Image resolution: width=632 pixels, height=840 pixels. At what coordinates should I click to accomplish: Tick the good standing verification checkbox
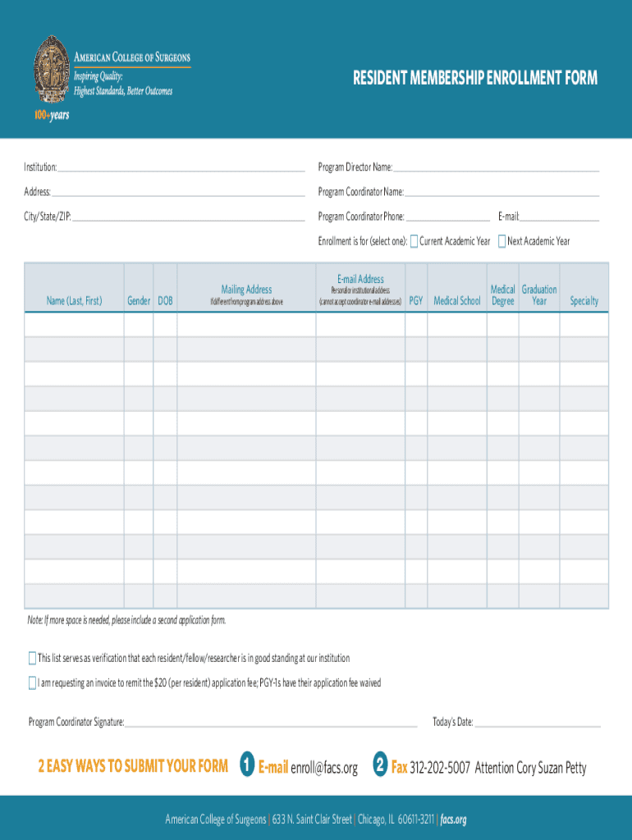[x=33, y=658]
